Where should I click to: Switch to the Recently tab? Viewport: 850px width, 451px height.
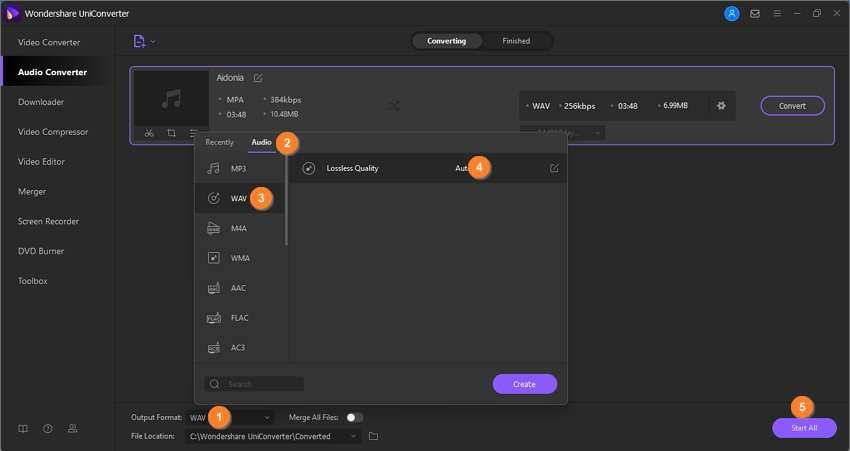click(x=219, y=142)
